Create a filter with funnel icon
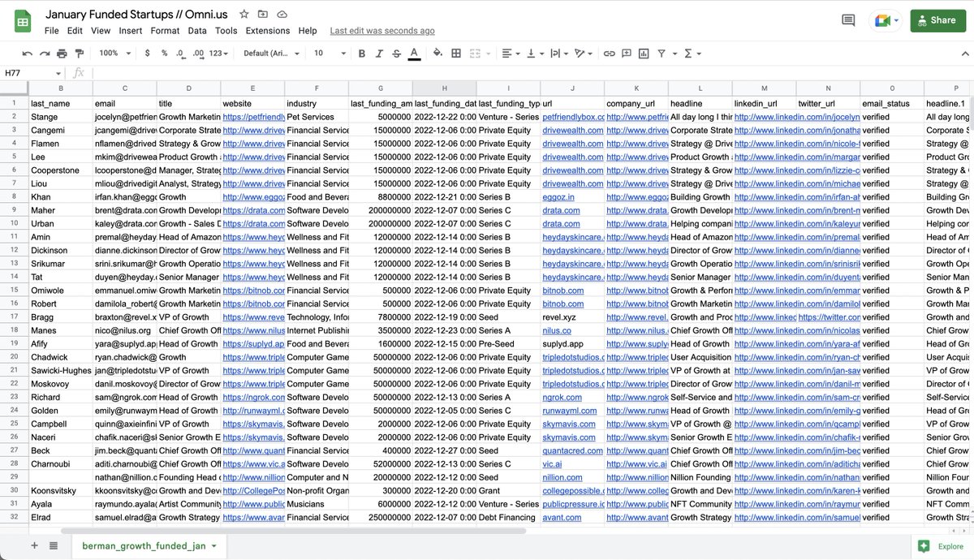 click(662, 53)
